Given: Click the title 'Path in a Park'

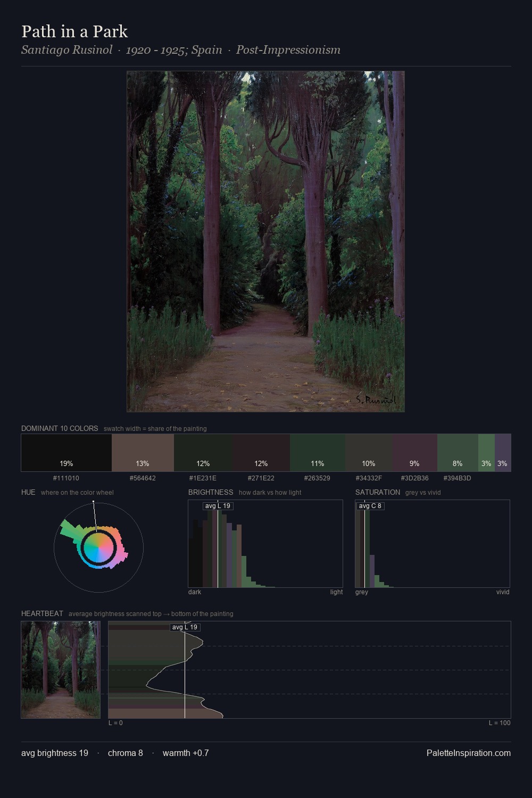Looking at the screenshot, I should tap(74, 31).
